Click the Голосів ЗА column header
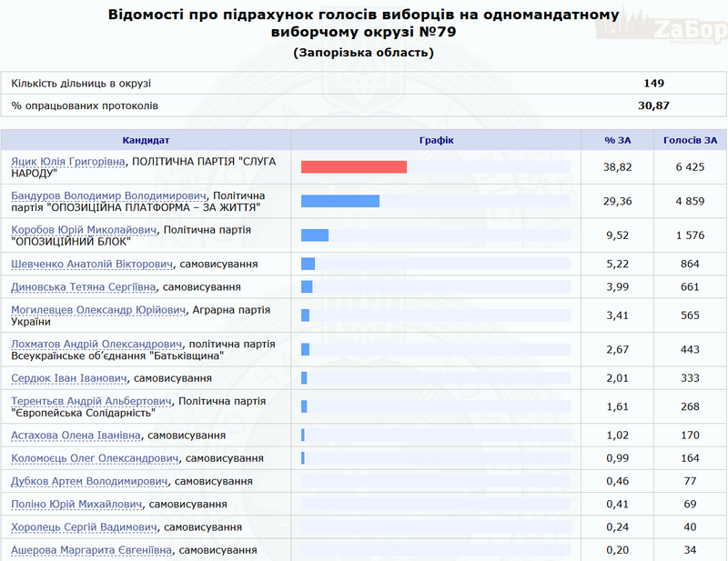 click(x=690, y=139)
